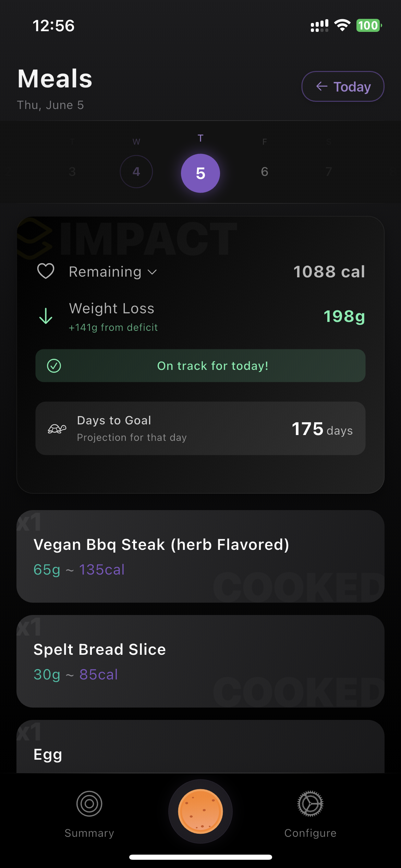
Task: Tap the green weight loss down arrow
Action: click(x=46, y=316)
